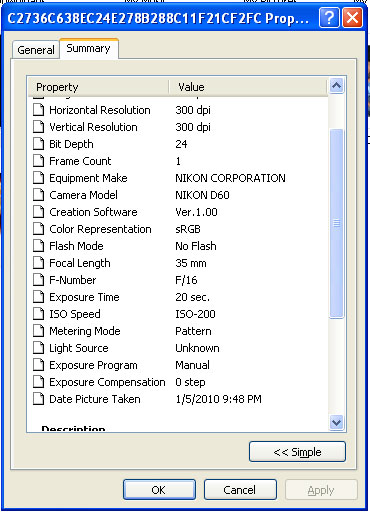370x512 pixels.
Task: Click the document icon beside Date Picture Taken
Action: (39, 399)
